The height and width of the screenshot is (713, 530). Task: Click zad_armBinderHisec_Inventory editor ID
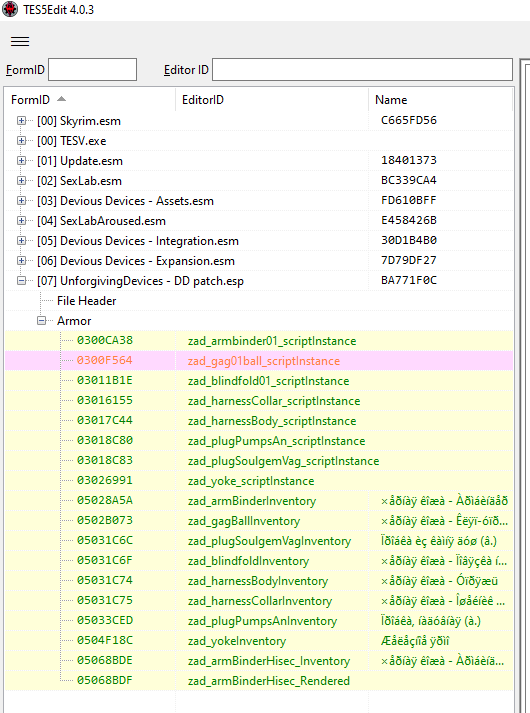coord(269,662)
